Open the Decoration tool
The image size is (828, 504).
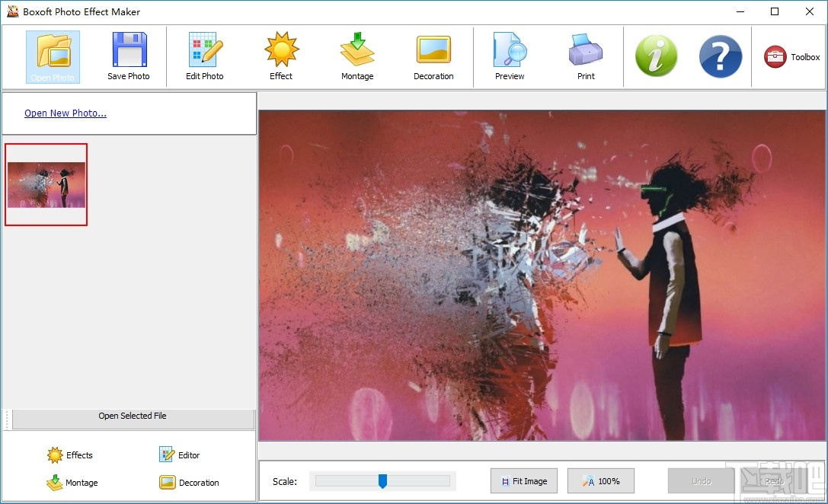(433, 56)
